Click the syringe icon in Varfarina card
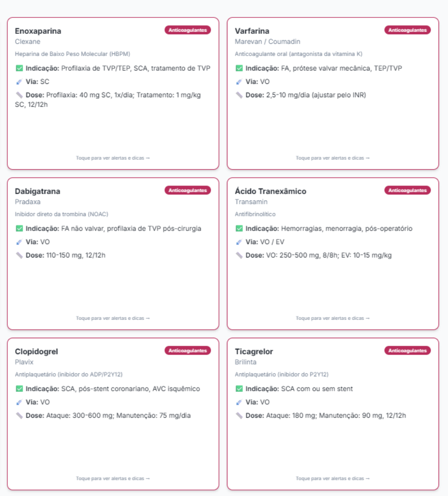 click(239, 81)
